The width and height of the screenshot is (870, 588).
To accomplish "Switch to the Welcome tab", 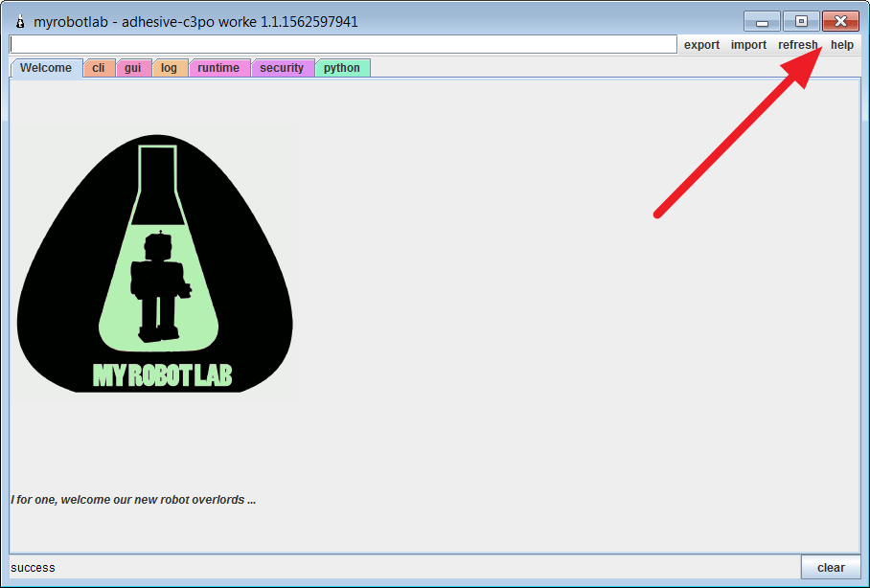I will 46,68.
